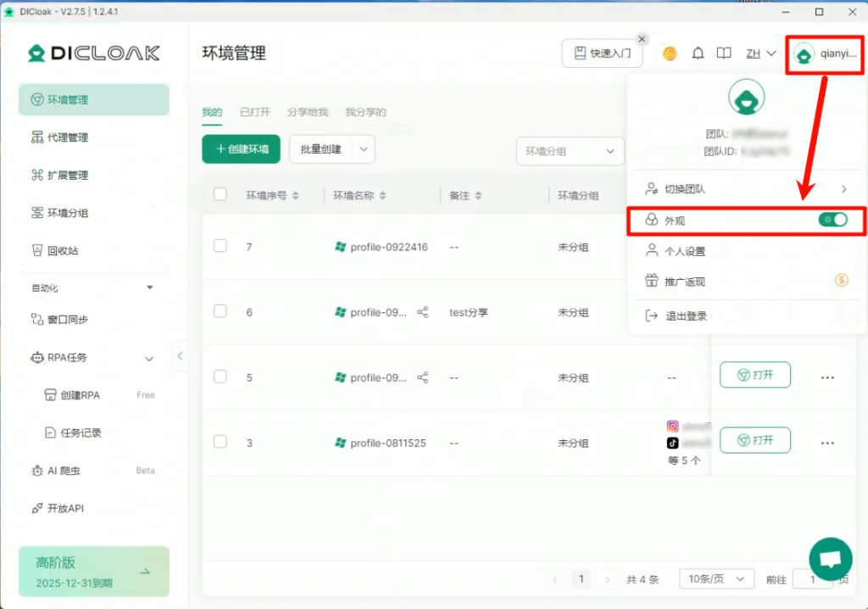The width and height of the screenshot is (868, 609).
Task: Open the 10条/页 page size dropdown
Action: [716, 578]
